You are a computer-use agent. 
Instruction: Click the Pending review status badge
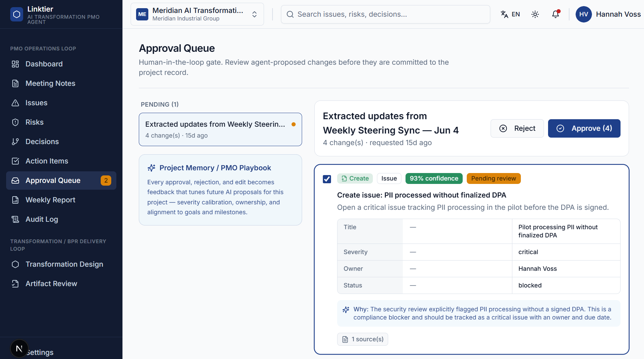tap(494, 178)
